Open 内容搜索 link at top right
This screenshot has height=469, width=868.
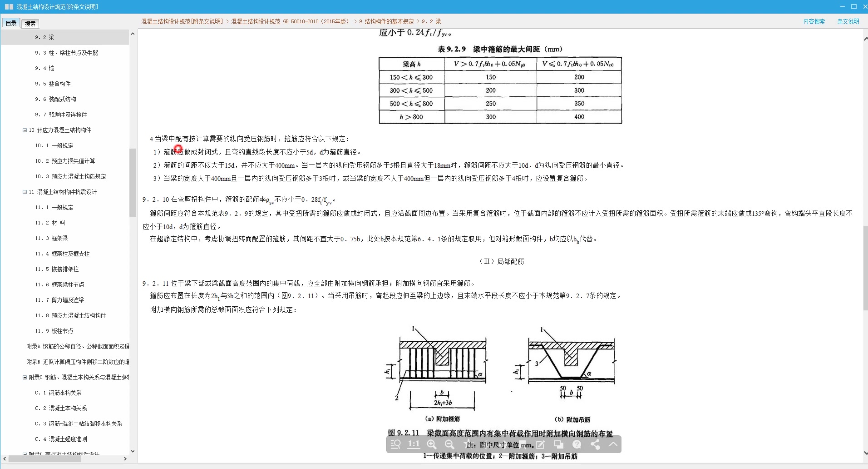pos(814,21)
